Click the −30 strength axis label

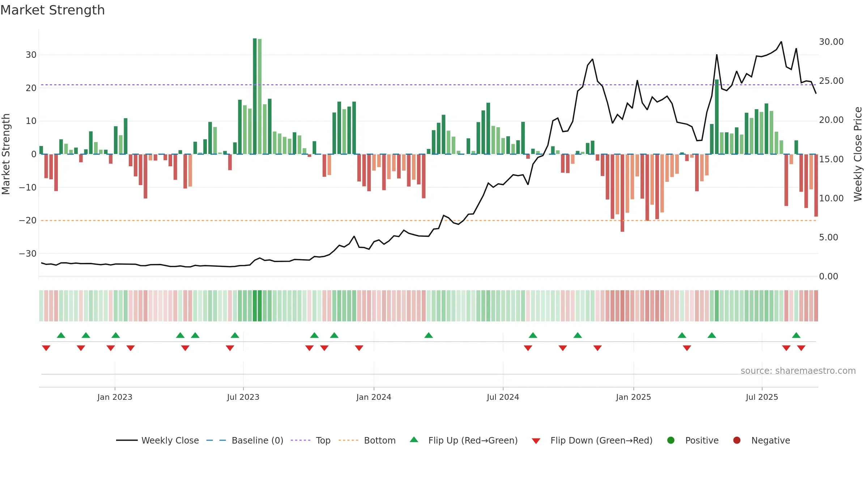click(x=28, y=254)
